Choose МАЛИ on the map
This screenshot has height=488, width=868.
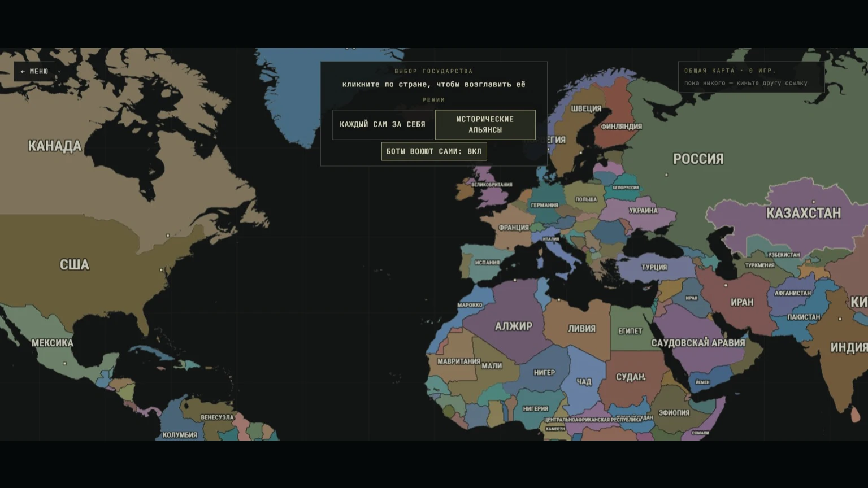pyautogui.click(x=492, y=366)
